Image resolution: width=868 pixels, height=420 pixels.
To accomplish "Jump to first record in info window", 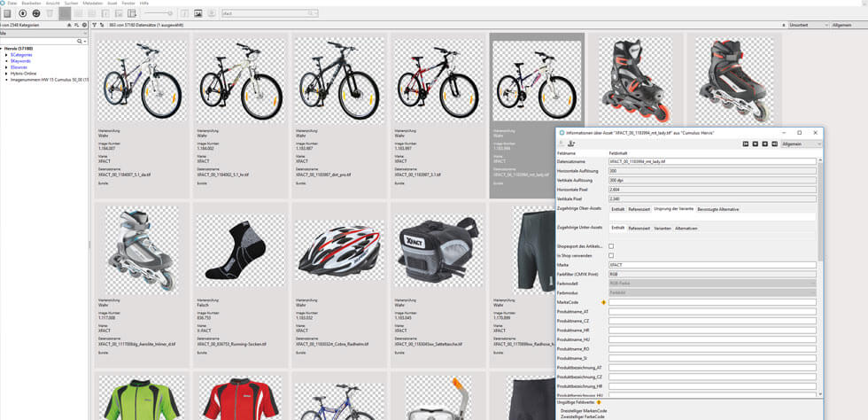I will pos(746,144).
